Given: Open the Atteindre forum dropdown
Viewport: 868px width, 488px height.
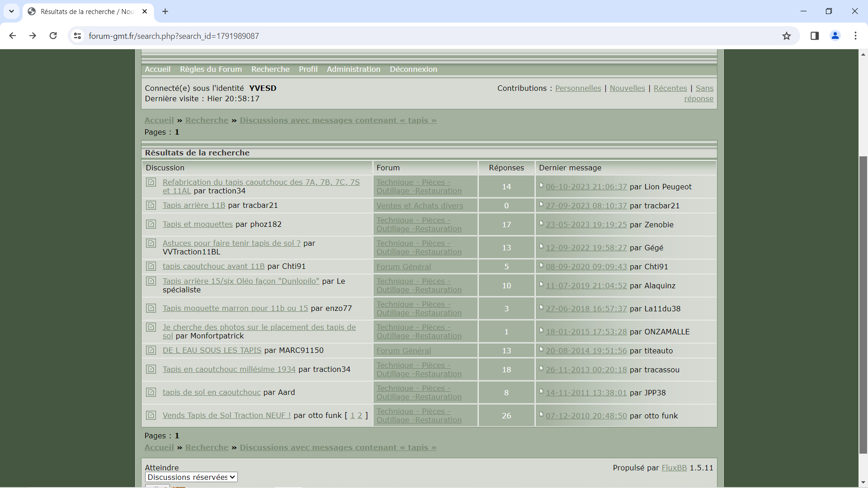Looking at the screenshot, I should (191, 477).
